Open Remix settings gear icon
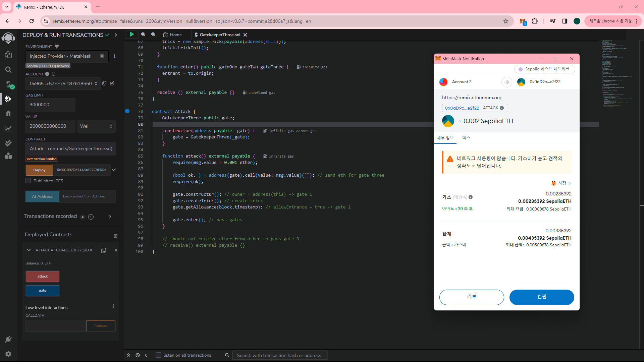The image size is (644, 362). 8,354
